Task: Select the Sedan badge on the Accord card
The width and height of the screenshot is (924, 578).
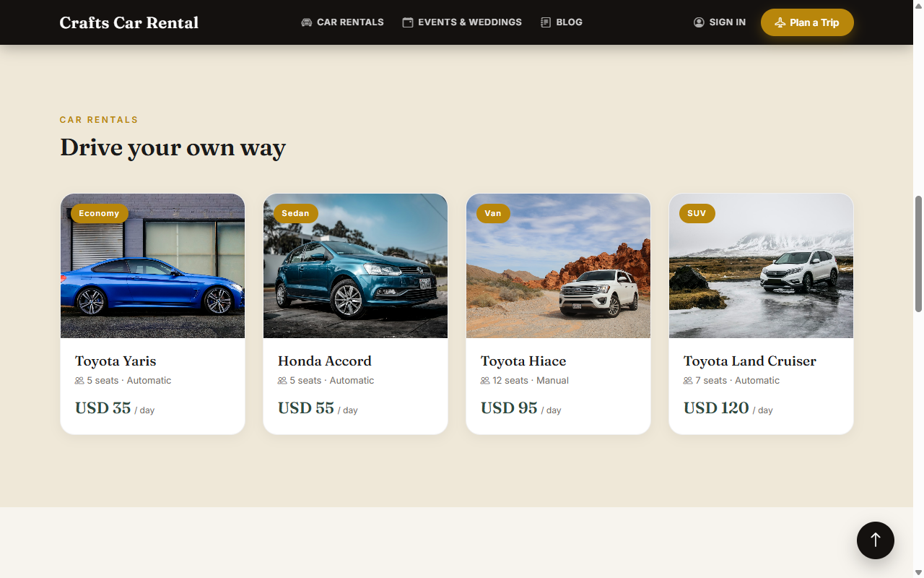Action: (x=295, y=213)
